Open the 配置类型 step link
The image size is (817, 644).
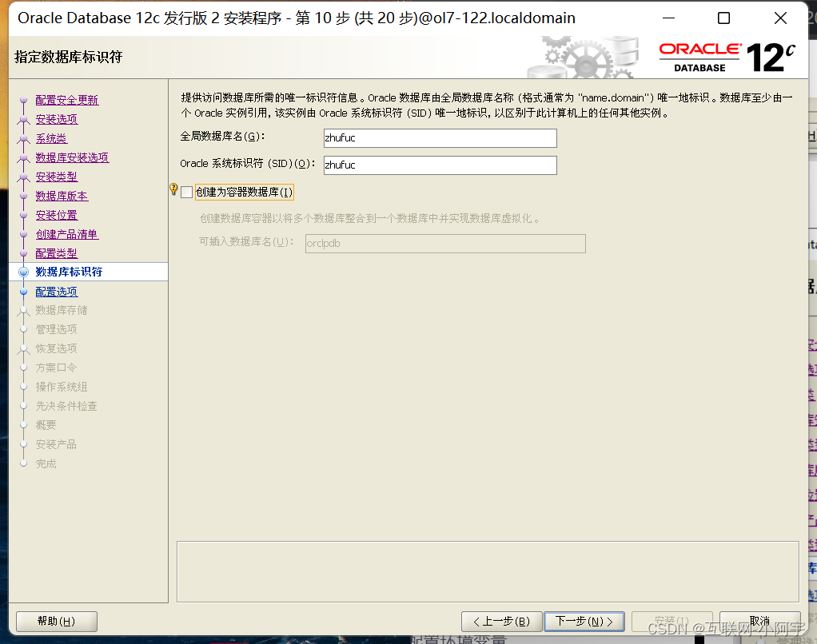(x=56, y=253)
